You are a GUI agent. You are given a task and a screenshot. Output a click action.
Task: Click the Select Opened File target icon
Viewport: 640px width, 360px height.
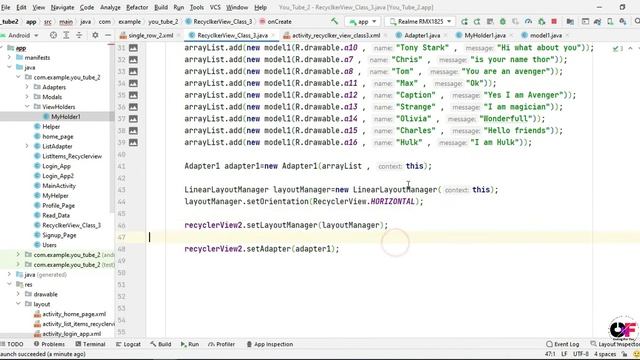53,36
